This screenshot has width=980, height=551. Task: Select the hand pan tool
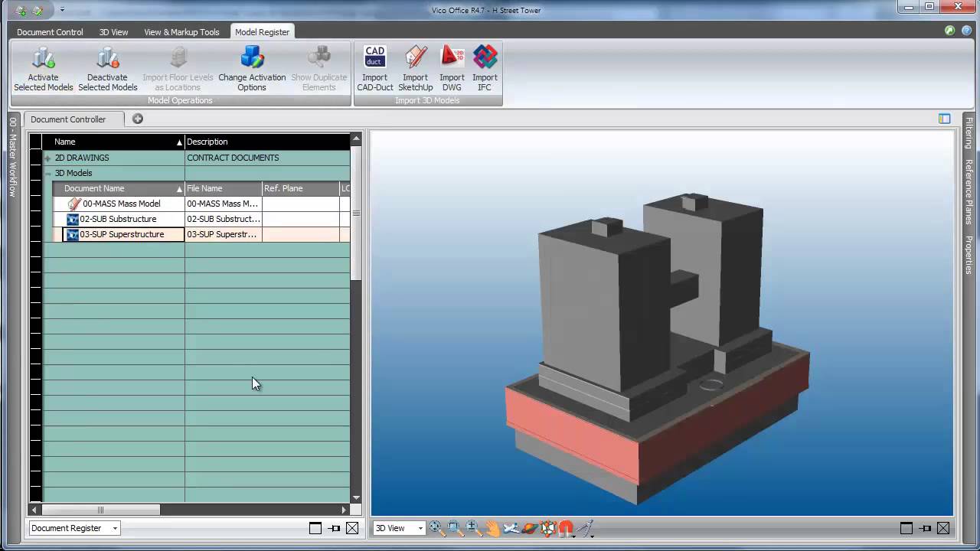click(492, 528)
